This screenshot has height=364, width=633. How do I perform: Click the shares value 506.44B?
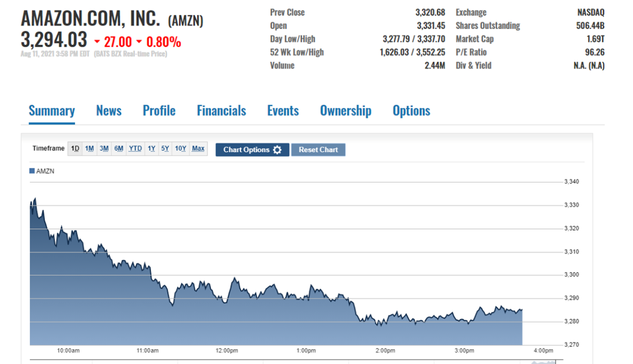590,25
